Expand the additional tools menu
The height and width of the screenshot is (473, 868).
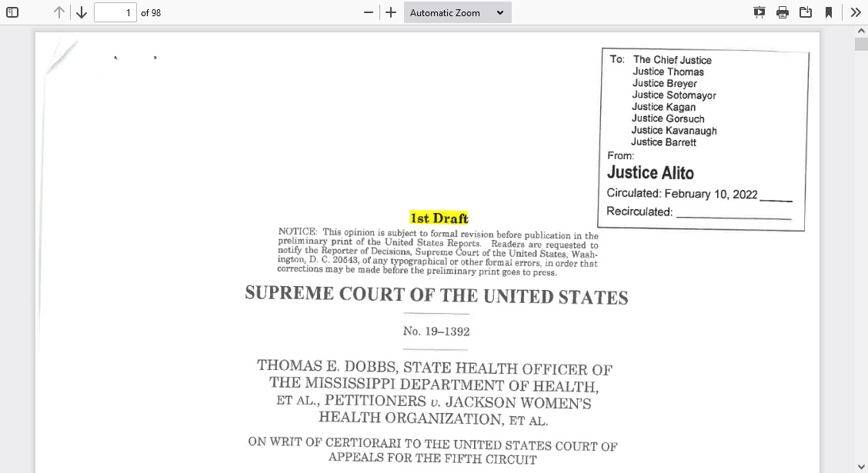[x=855, y=12]
